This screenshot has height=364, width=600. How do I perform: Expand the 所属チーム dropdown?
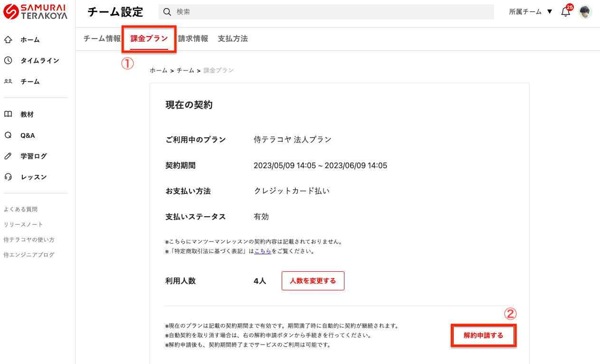click(x=530, y=12)
